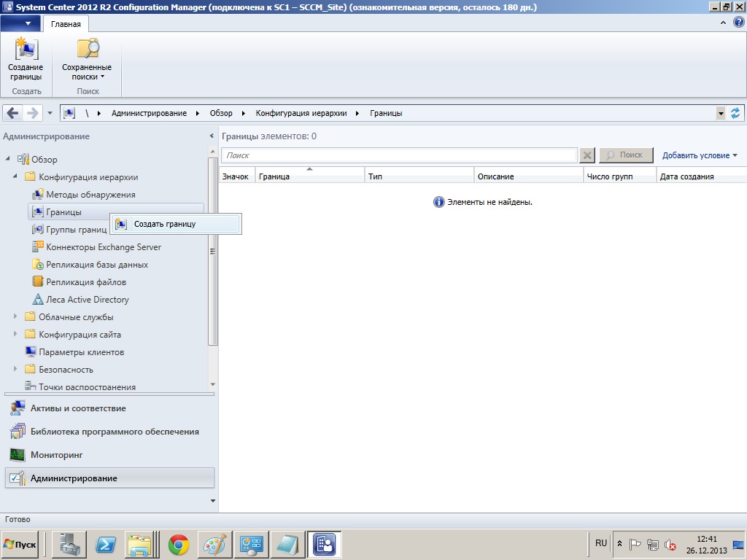Select Безопасность folder in the tree
This screenshot has height=560, width=747.
[x=66, y=370]
